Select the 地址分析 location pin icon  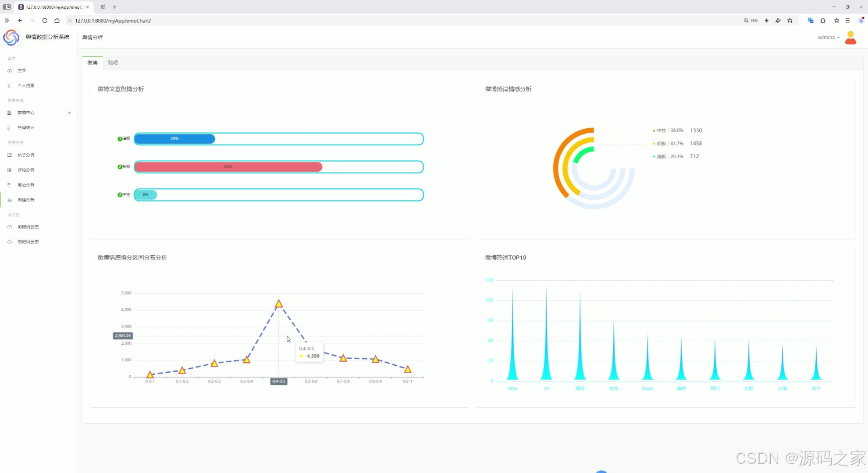(10, 185)
